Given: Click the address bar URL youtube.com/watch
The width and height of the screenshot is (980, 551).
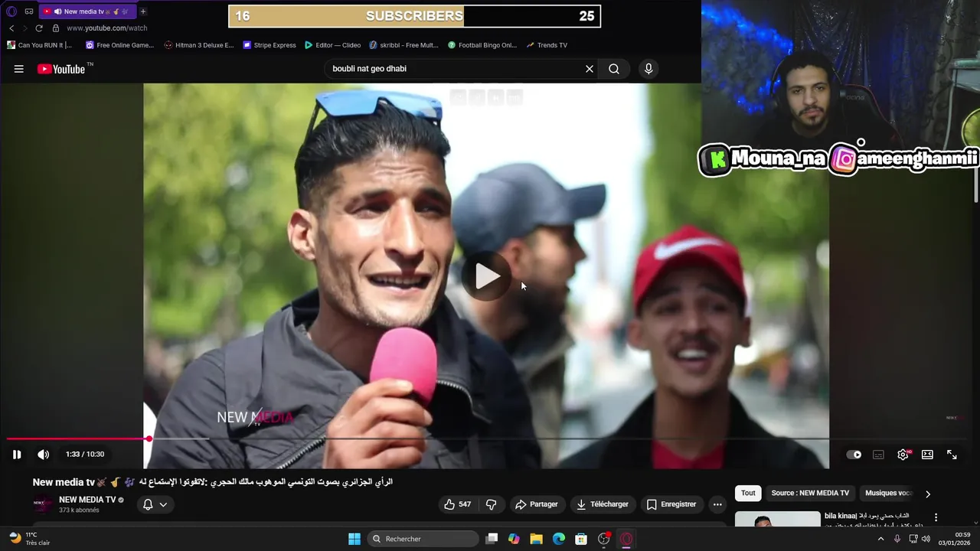Looking at the screenshot, I should (107, 28).
